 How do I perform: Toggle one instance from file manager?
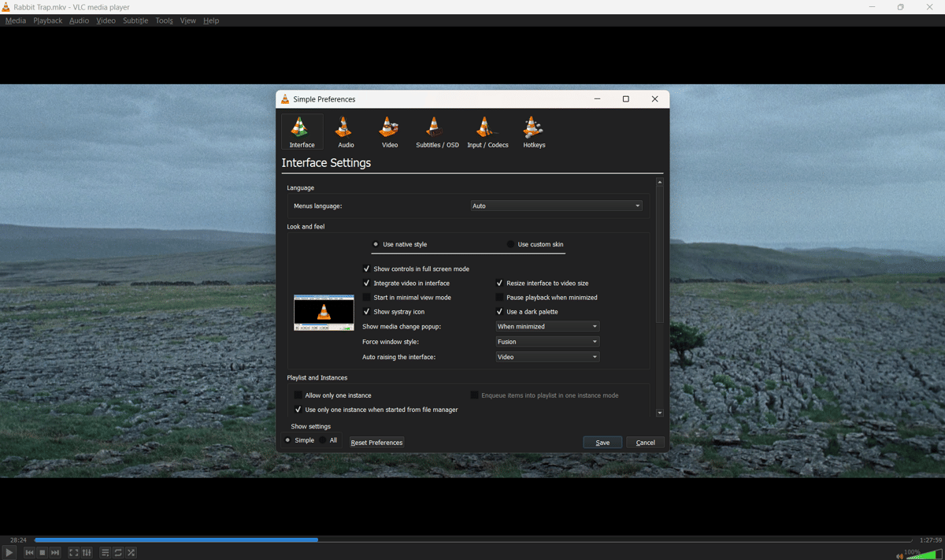pos(298,410)
